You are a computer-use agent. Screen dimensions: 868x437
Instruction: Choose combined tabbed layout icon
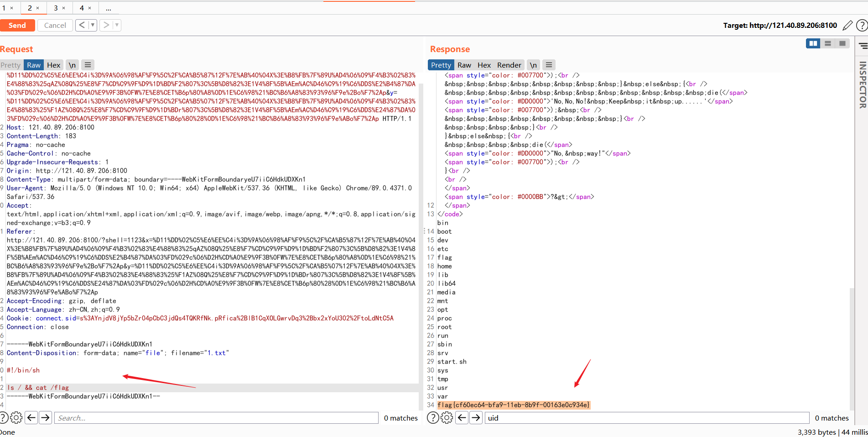[842, 43]
